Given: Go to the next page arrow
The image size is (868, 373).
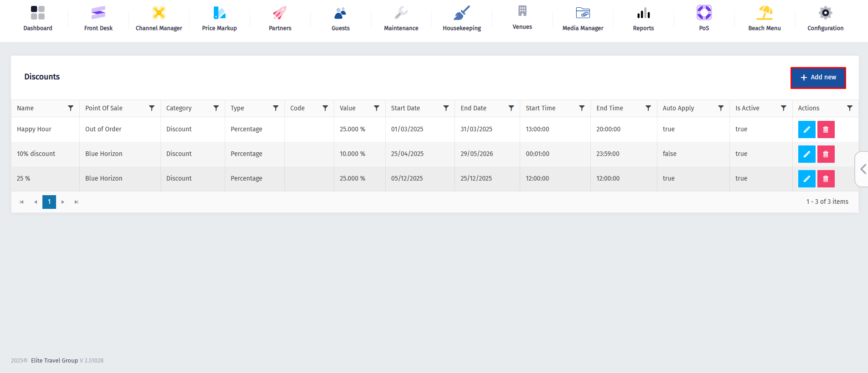Looking at the screenshot, I should pos(63,202).
